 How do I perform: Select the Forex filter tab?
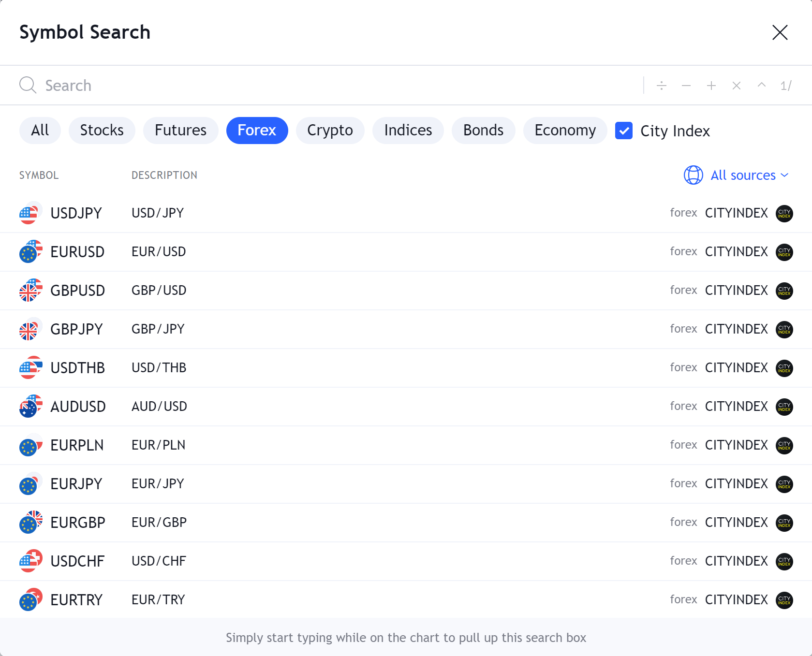tap(257, 131)
